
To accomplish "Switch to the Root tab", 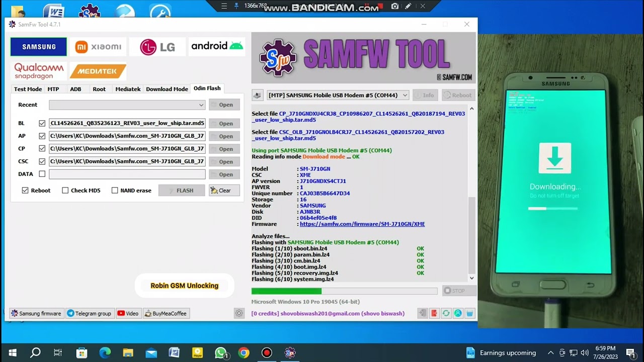I will [99, 89].
